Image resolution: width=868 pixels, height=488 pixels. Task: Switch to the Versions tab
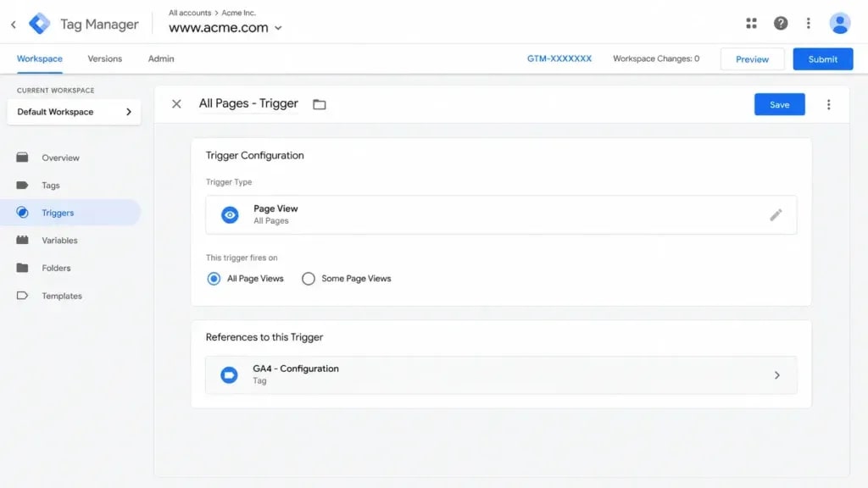(104, 58)
